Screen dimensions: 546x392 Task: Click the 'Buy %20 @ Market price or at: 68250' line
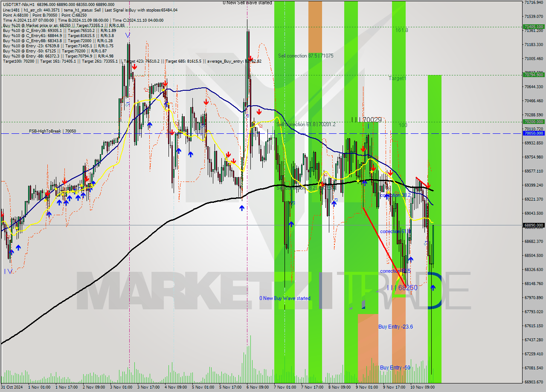tap(64, 25)
